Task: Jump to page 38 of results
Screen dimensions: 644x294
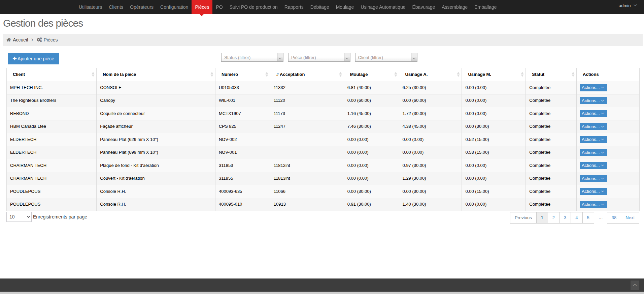Action: click(614, 218)
